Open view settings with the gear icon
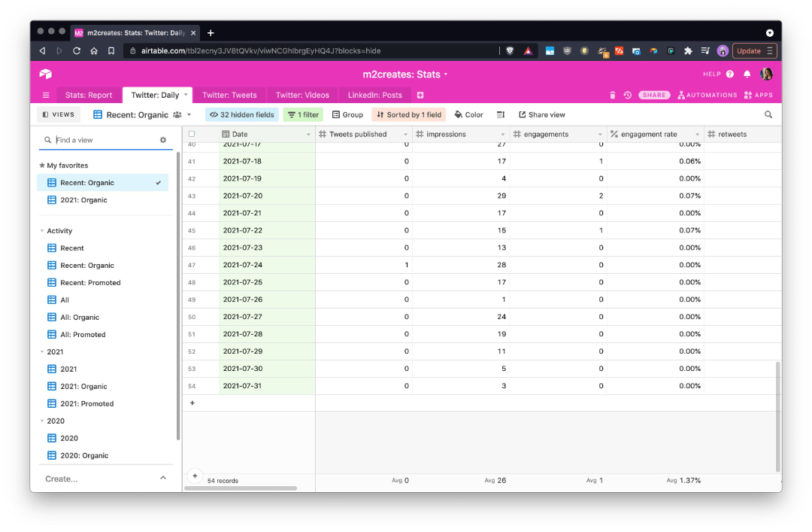The height and width of the screenshot is (532, 812). point(162,139)
